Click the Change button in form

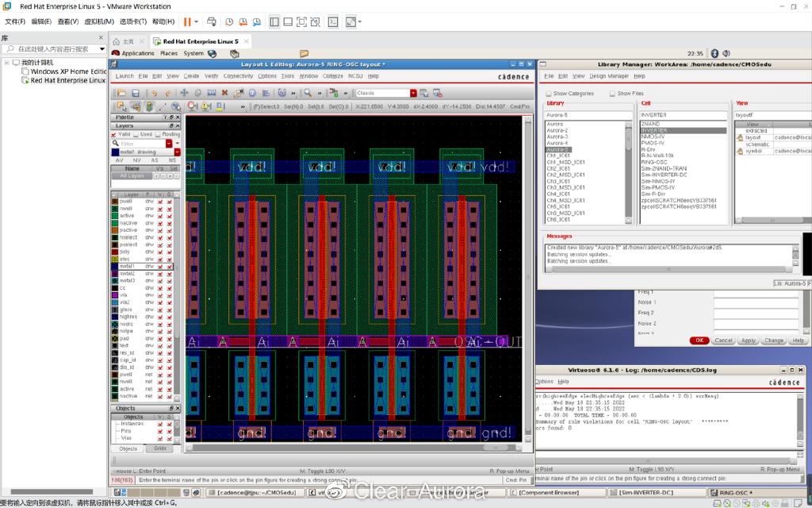[x=774, y=341]
